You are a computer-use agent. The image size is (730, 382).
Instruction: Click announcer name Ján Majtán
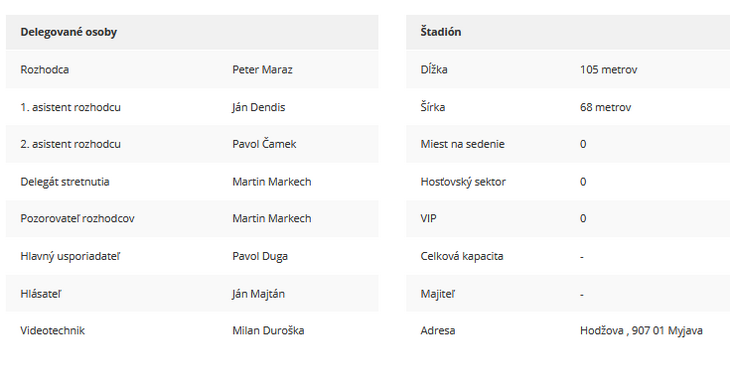tap(258, 294)
